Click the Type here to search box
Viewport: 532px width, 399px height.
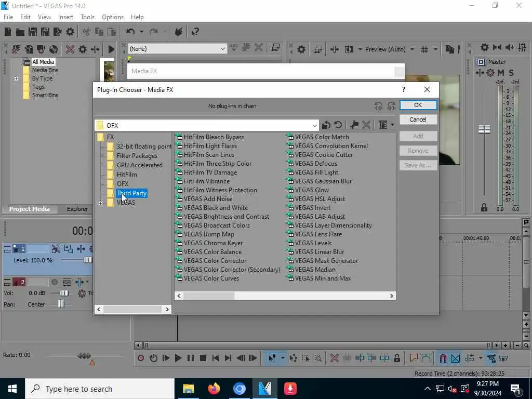coord(100,389)
